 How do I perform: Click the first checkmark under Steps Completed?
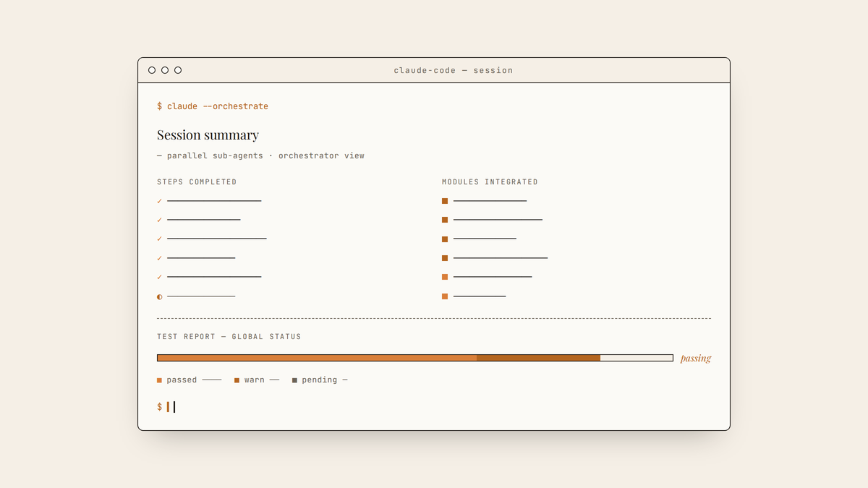pyautogui.click(x=160, y=201)
